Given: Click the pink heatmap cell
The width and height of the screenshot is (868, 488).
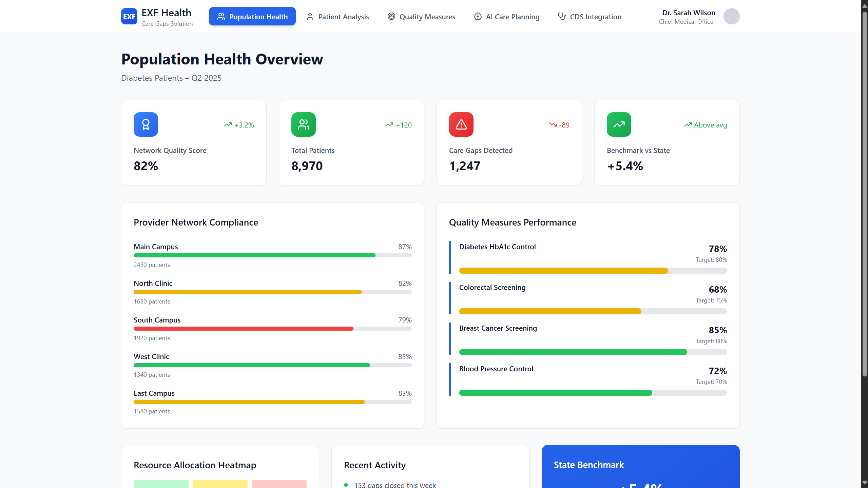Looking at the screenshot, I should (x=279, y=484).
